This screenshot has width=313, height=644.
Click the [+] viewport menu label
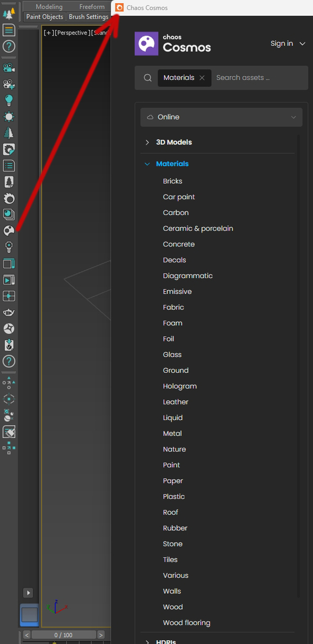tap(48, 33)
